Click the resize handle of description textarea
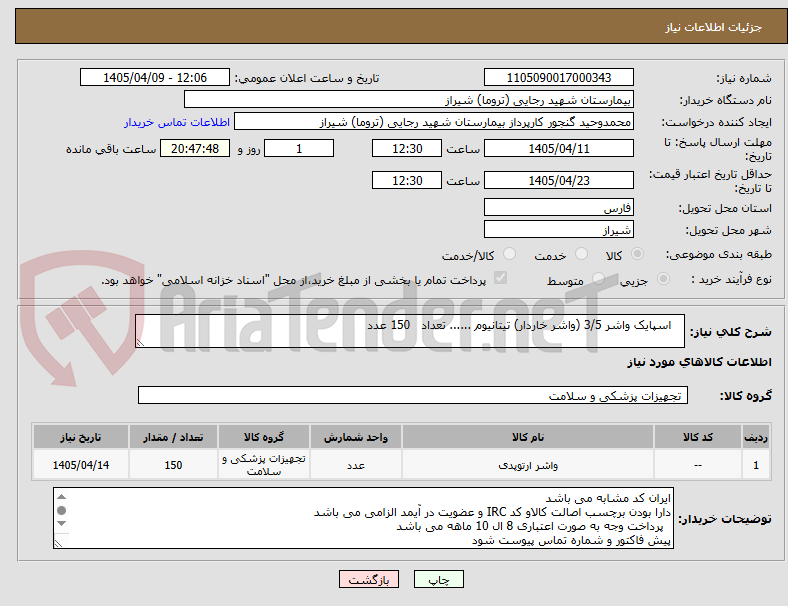The image size is (788, 606). point(140,342)
